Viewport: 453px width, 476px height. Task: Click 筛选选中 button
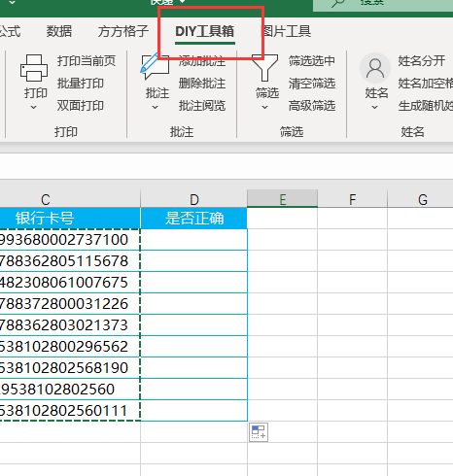coord(312,61)
